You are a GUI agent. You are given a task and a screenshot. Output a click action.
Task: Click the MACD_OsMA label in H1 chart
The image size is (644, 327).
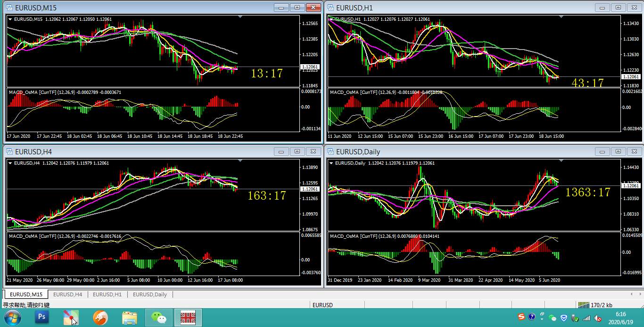(387, 92)
